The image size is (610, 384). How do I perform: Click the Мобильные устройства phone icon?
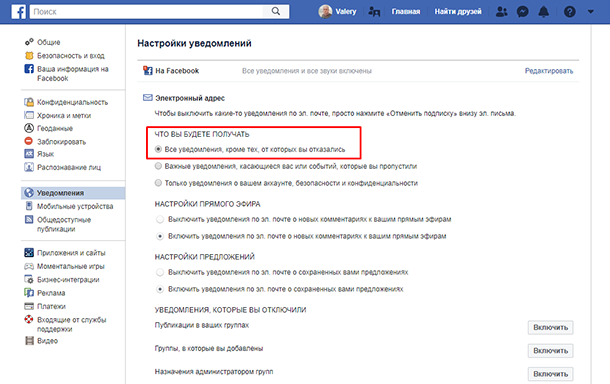(x=29, y=206)
